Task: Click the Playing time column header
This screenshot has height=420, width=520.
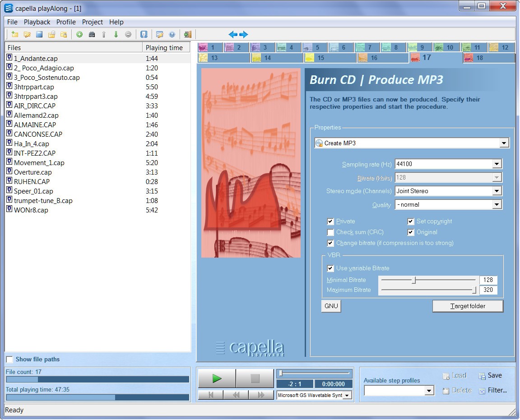Action: 166,47
